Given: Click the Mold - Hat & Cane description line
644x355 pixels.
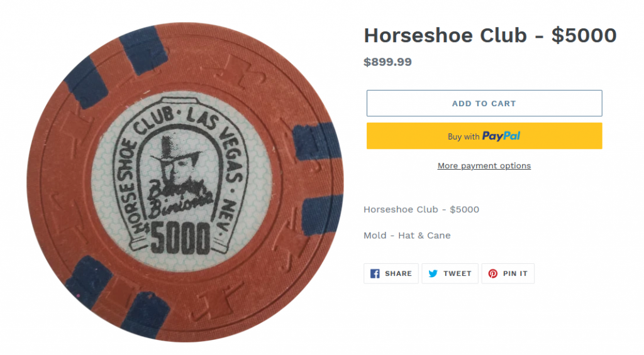Looking at the screenshot, I should (407, 236).
